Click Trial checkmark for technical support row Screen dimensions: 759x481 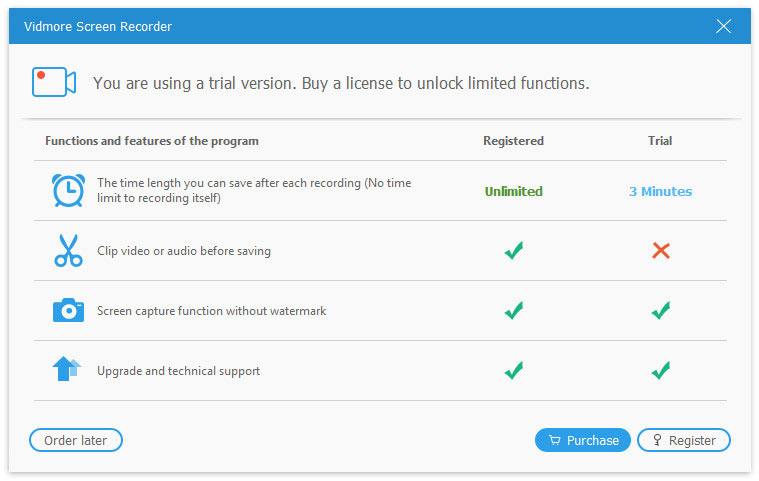point(660,371)
